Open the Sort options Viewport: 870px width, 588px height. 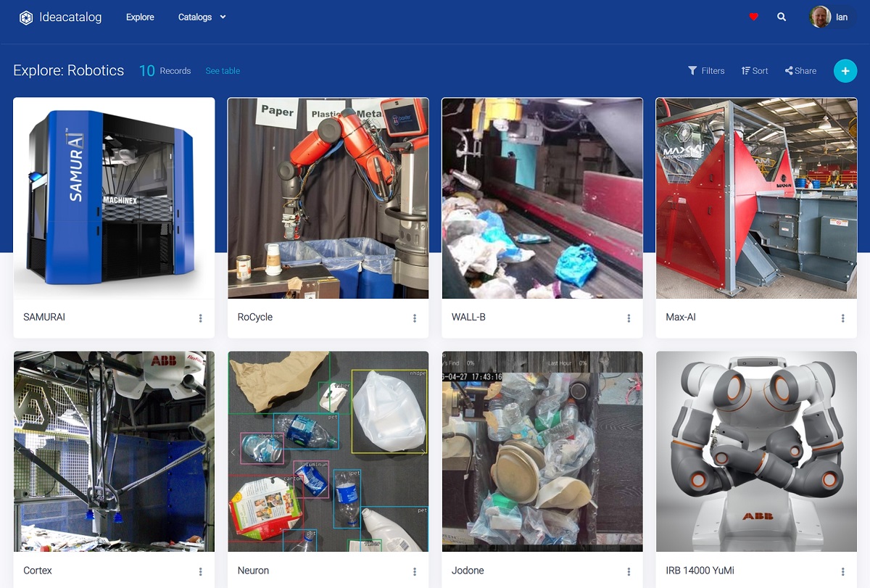[754, 70]
